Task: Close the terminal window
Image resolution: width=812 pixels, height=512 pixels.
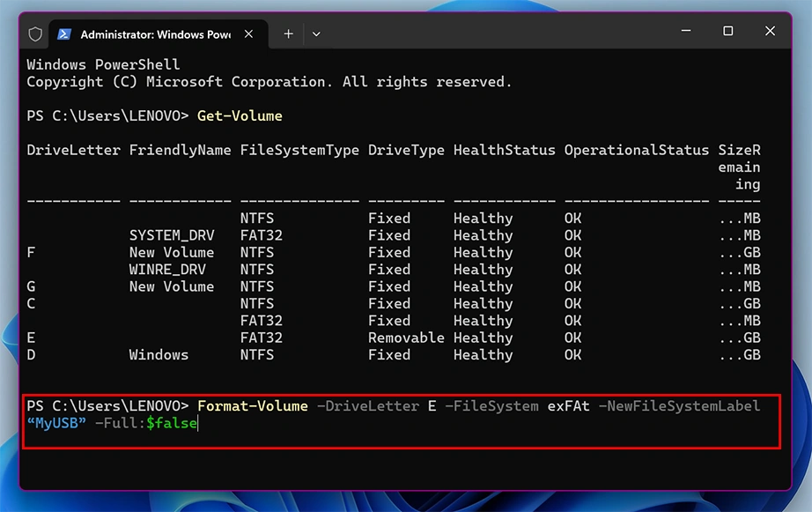Action: [x=770, y=31]
